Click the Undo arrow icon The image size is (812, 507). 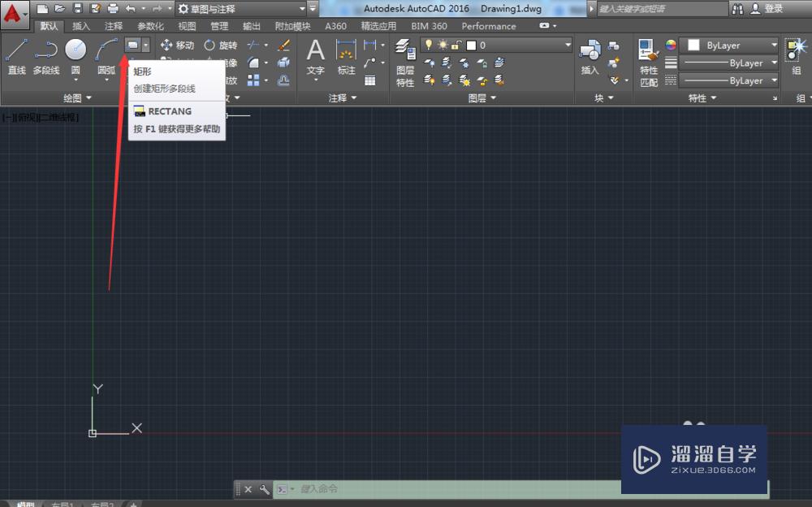click(x=130, y=8)
